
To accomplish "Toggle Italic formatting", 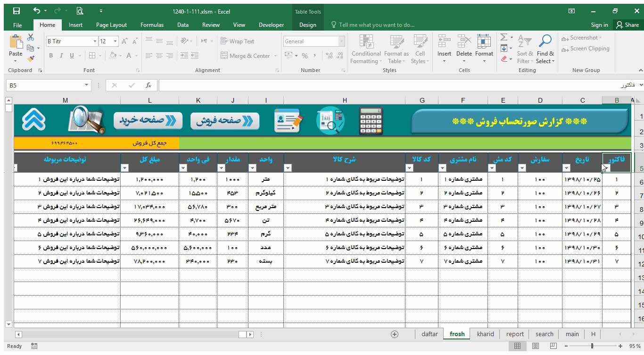I will click(x=61, y=56).
